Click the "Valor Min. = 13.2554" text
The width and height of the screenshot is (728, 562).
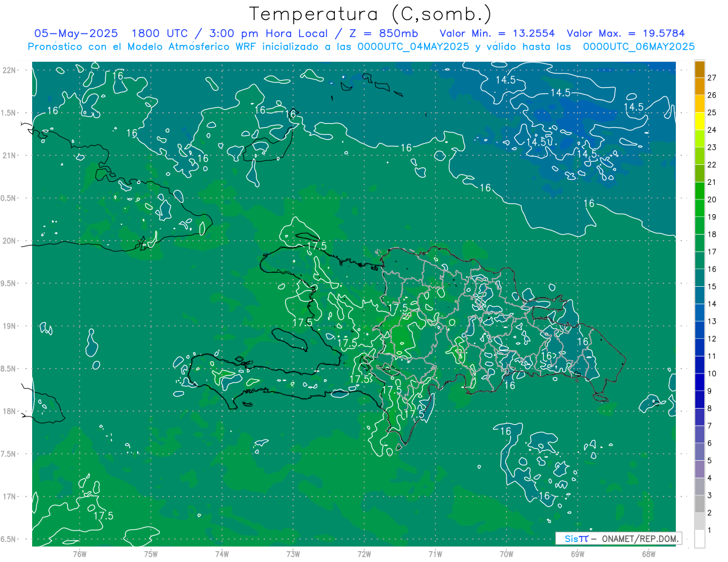497,33
